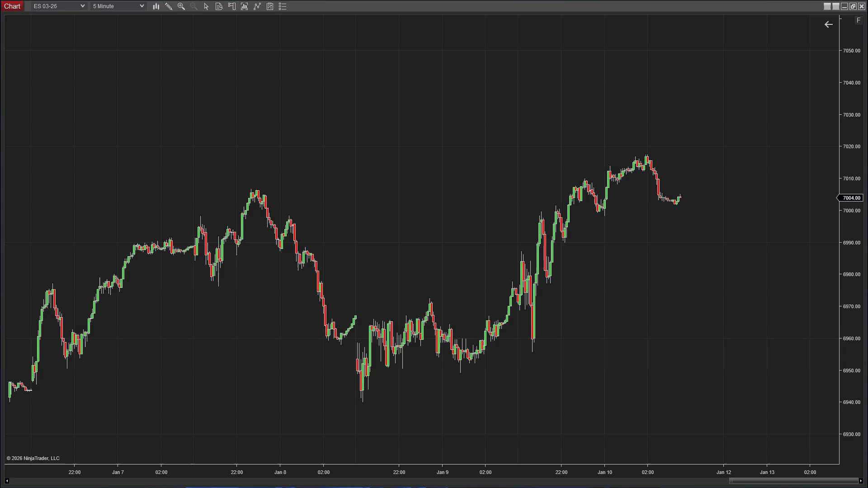This screenshot has width=868, height=488.
Task: Click scrollbar left arrow at bottom
Action: pos(7,481)
